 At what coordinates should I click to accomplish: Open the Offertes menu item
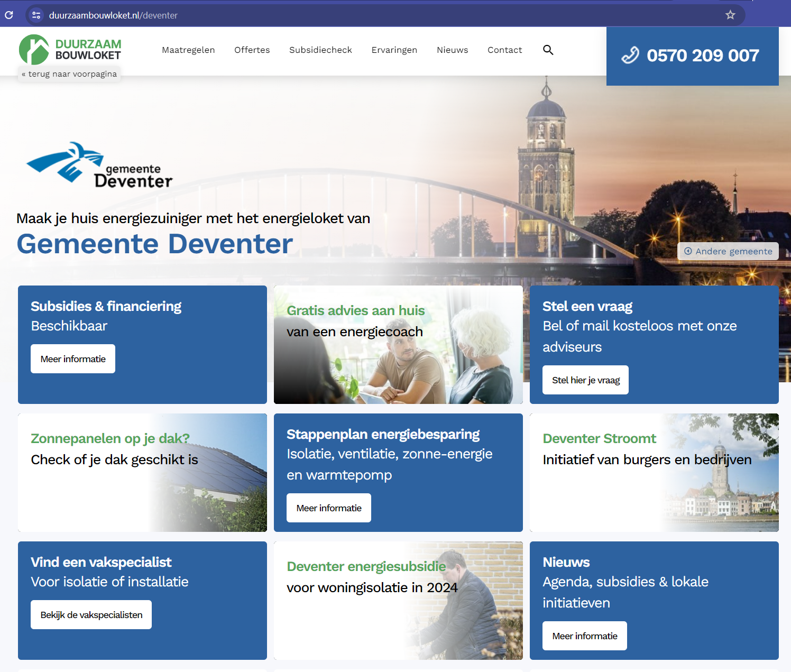coord(252,50)
